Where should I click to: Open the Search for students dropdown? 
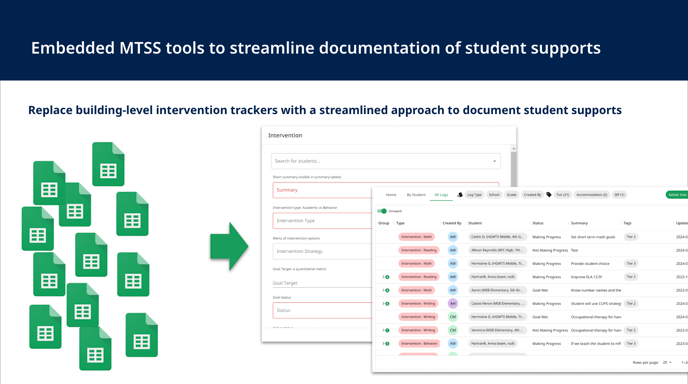point(386,161)
